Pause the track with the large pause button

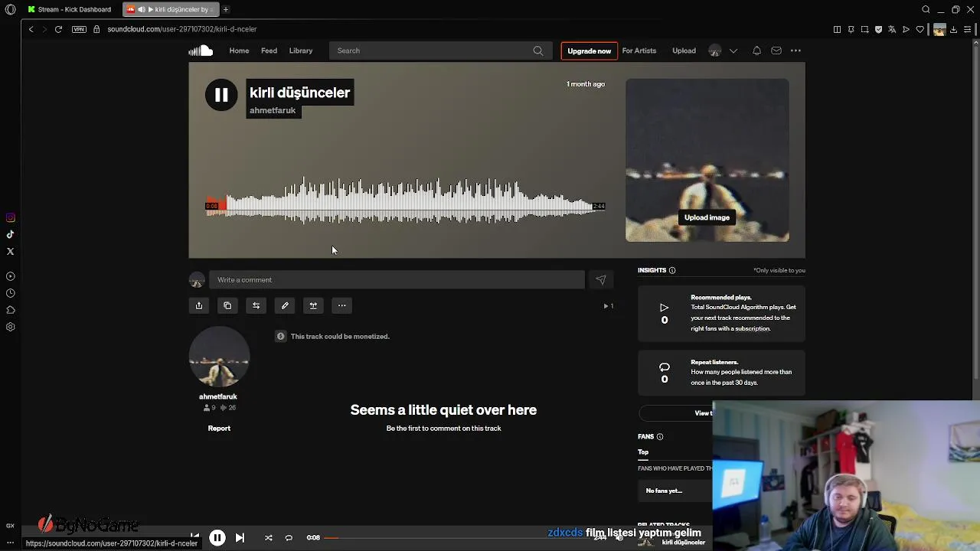point(221,95)
